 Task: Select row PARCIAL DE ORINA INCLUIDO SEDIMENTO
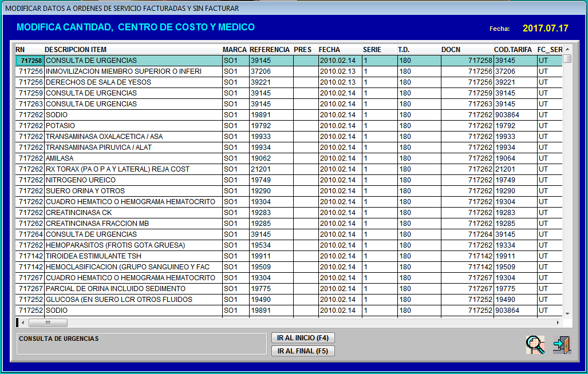289,289
